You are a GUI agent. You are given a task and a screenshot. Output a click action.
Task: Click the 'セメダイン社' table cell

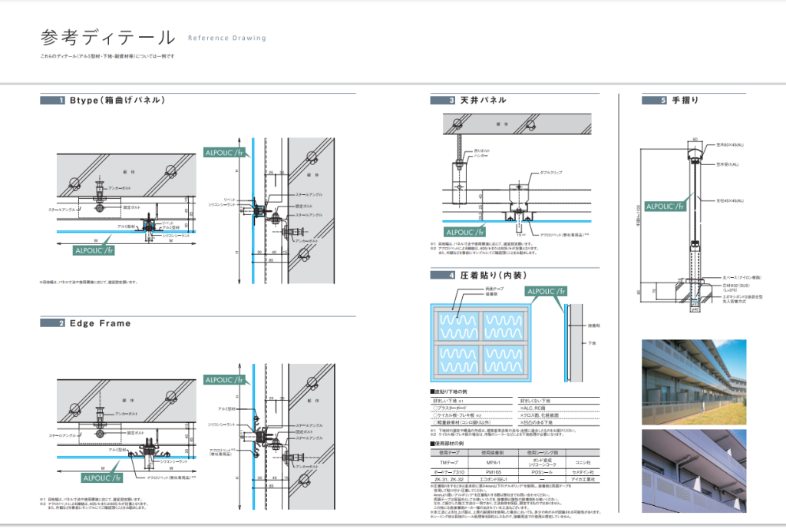(x=583, y=472)
